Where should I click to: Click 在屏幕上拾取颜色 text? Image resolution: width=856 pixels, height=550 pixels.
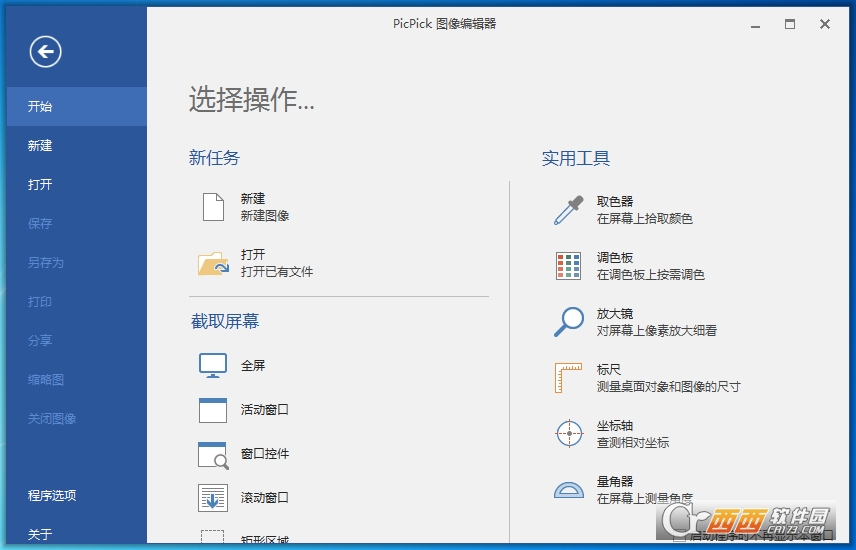(x=645, y=219)
